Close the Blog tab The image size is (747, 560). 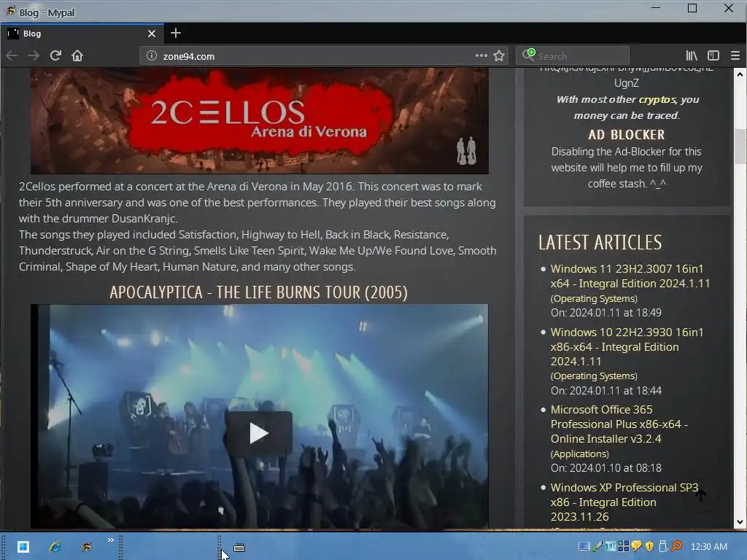(152, 34)
